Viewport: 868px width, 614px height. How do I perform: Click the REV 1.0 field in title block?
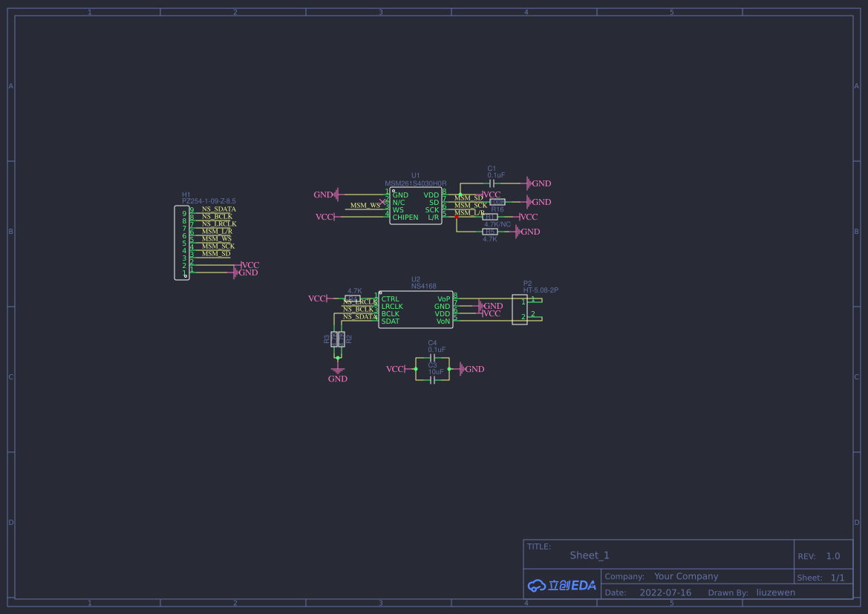(x=833, y=556)
